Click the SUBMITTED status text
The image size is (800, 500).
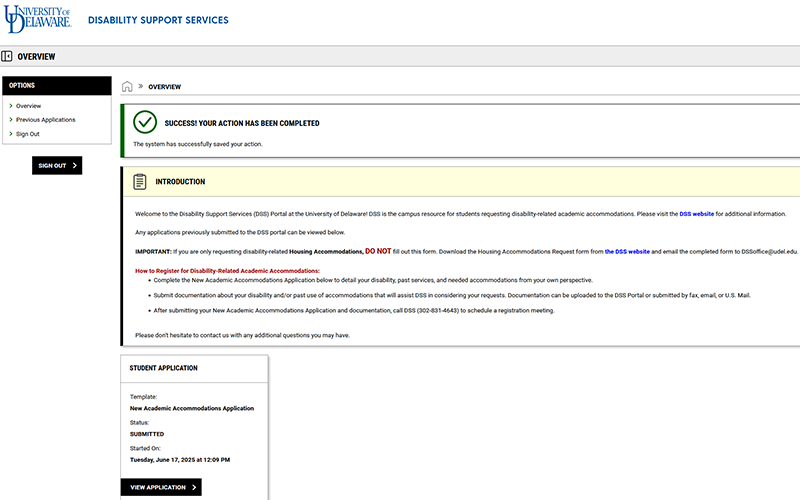pyautogui.click(x=147, y=434)
